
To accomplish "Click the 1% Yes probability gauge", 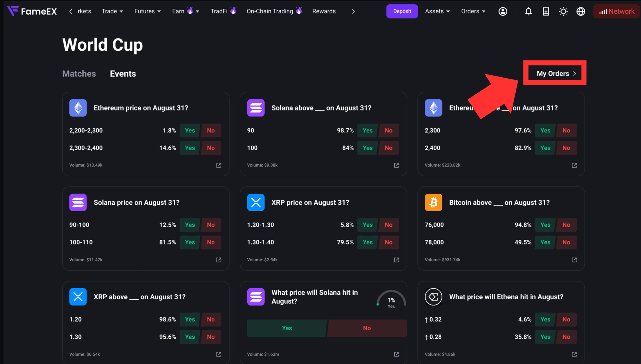I will [x=391, y=300].
